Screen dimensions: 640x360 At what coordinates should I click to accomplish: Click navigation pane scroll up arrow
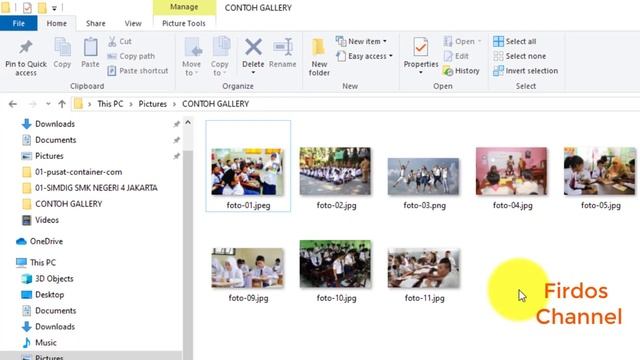click(x=188, y=122)
